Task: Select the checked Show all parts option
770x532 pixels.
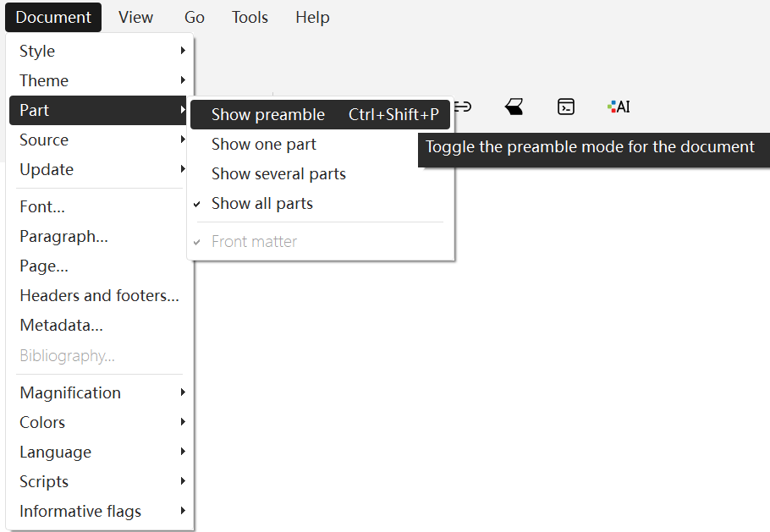Action: pos(262,204)
